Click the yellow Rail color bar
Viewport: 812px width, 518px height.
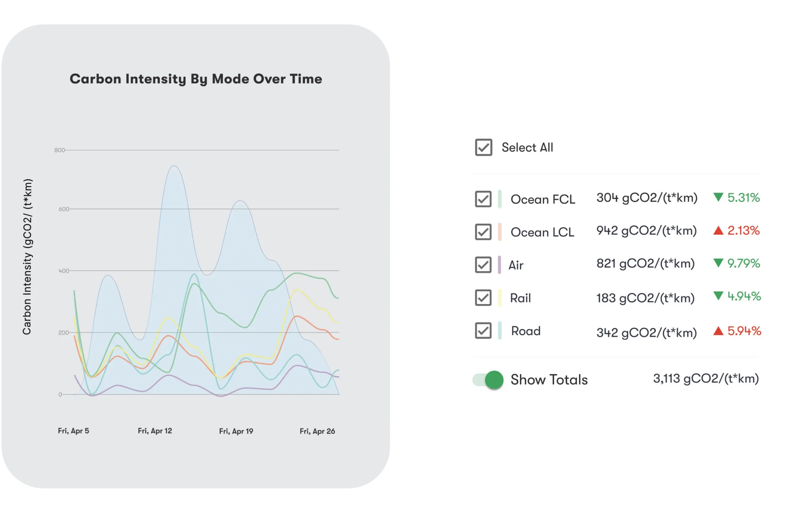point(499,298)
